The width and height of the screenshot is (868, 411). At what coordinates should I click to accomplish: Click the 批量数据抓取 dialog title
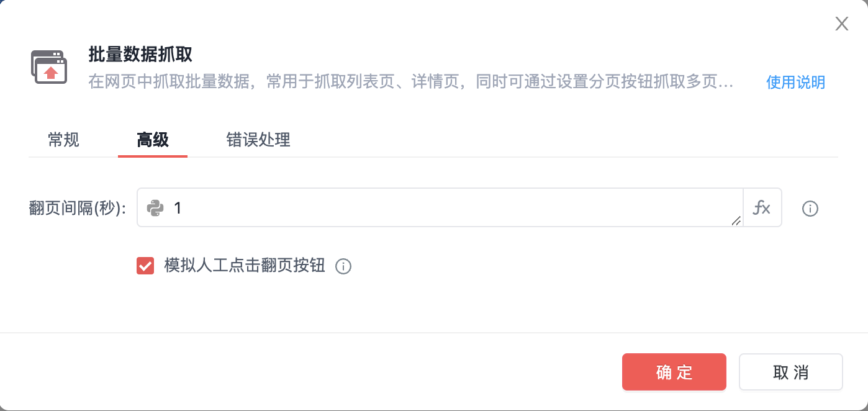[x=140, y=55]
